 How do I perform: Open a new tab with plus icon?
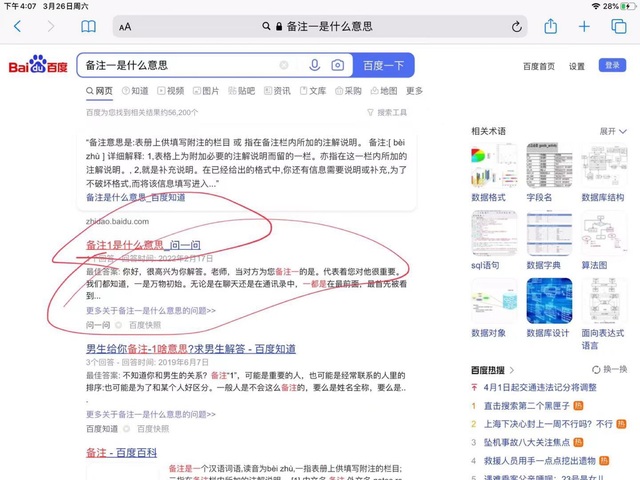pos(584,27)
